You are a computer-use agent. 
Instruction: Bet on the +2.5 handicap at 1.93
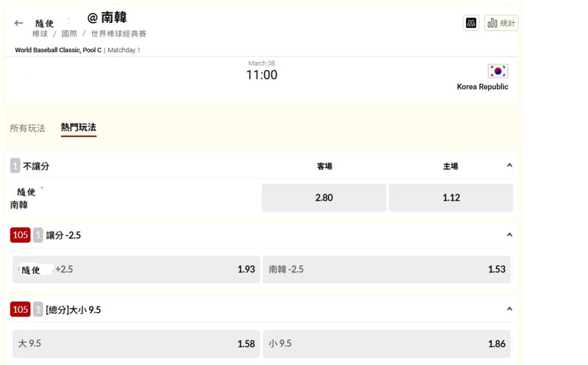click(136, 269)
